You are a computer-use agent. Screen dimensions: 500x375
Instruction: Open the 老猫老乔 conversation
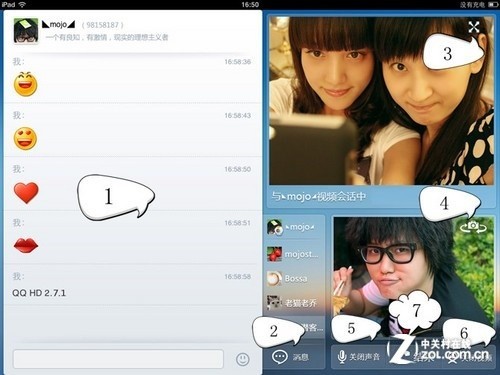click(294, 302)
